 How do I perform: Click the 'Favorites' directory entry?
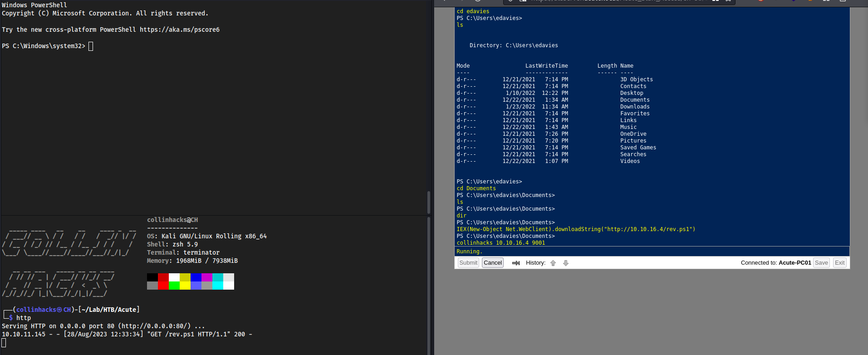point(635,113)
